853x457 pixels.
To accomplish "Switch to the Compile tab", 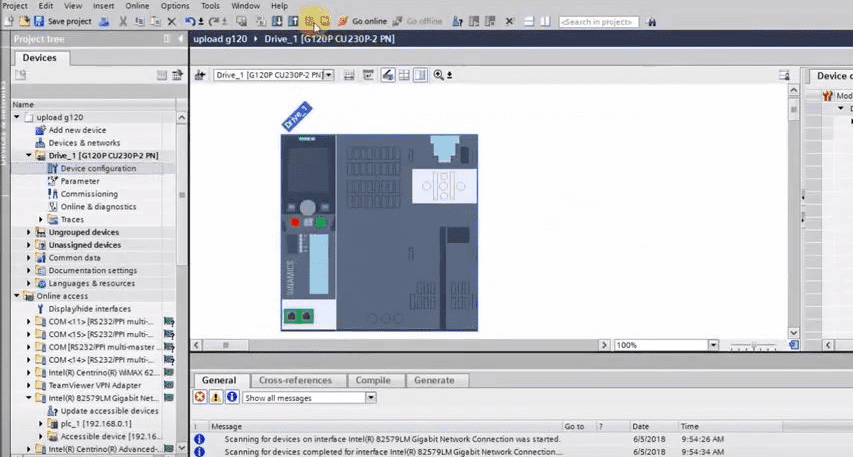I will coord(373,380).
